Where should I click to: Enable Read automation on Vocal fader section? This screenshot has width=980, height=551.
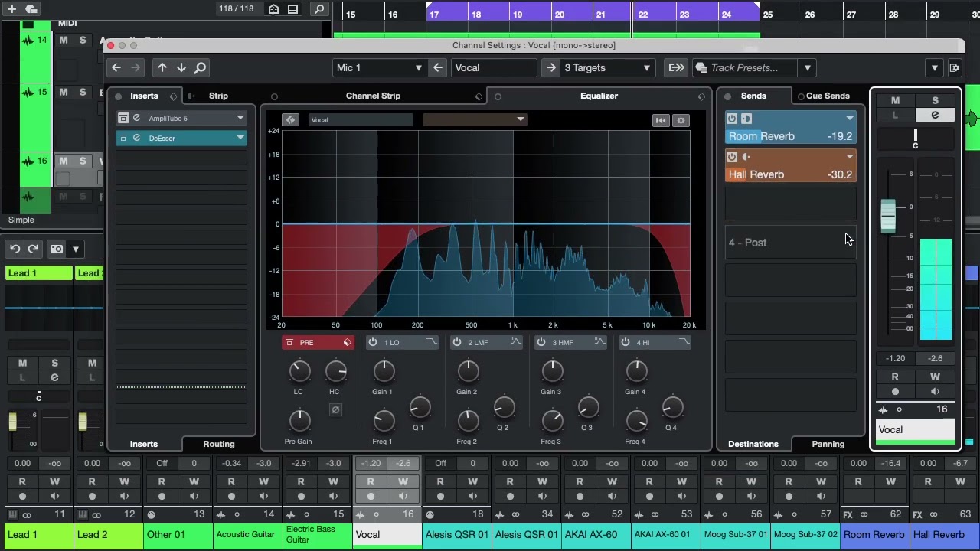(x=895, y=377)
